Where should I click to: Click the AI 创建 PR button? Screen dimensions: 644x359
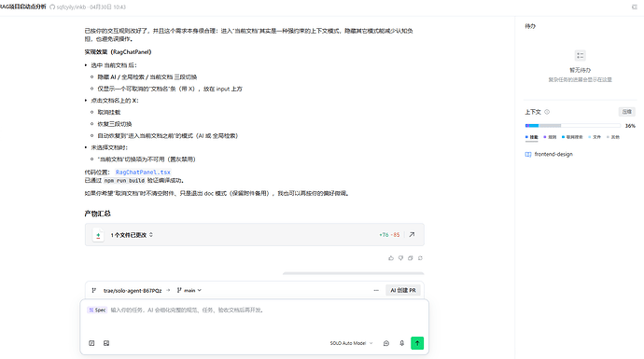(403, 290)
